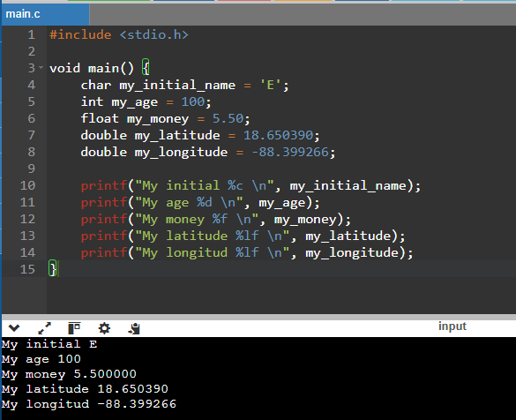
Task: Click line number 9 in the gutter
Action: [x=31, y=169]
